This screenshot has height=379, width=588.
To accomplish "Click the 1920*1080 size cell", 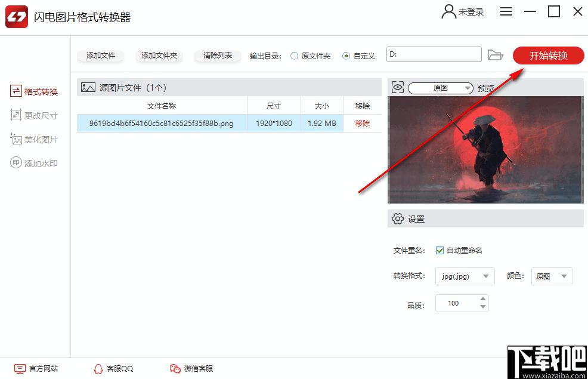I will tap(274, 124).
